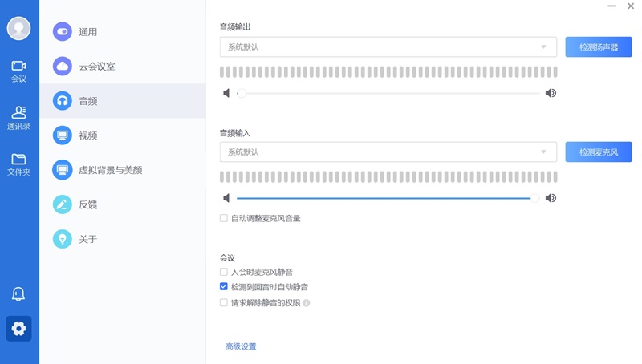Uncheck 检测到回音时自动静音

pyautogui.click(x=224, y=287)
